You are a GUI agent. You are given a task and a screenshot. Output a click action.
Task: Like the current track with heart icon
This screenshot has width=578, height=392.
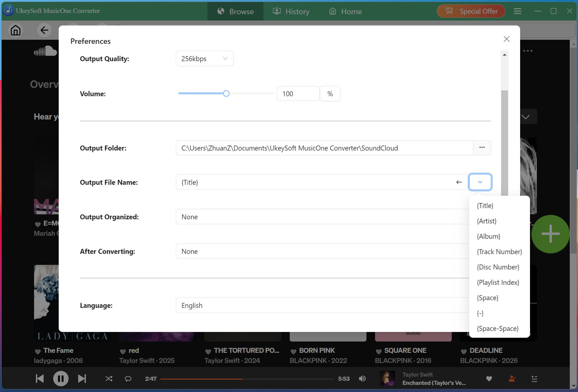pyautogui.click(x=489, y=379)
